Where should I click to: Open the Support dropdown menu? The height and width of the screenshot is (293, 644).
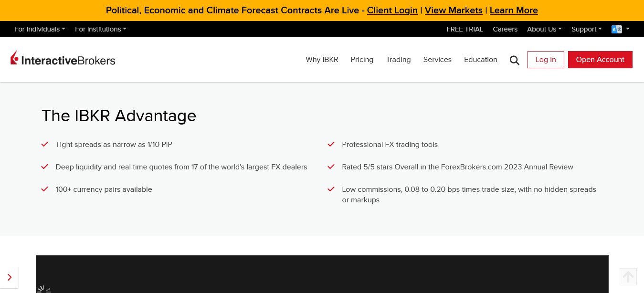[586, 29]
